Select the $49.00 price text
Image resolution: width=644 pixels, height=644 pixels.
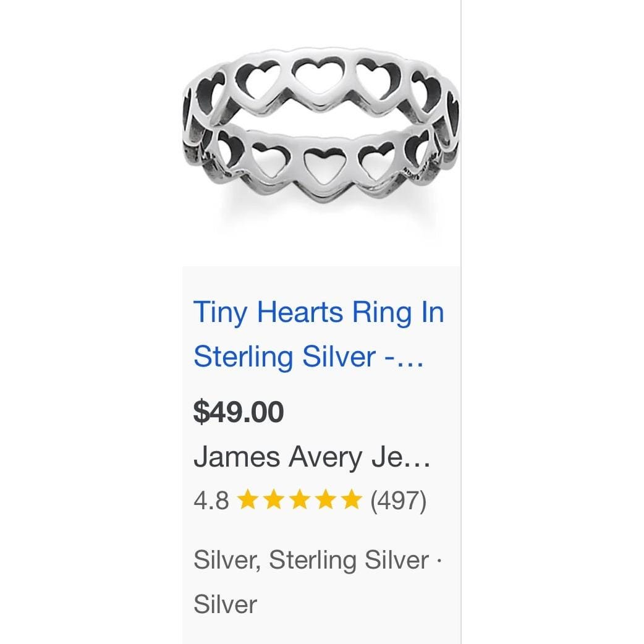tap(239, 412)
